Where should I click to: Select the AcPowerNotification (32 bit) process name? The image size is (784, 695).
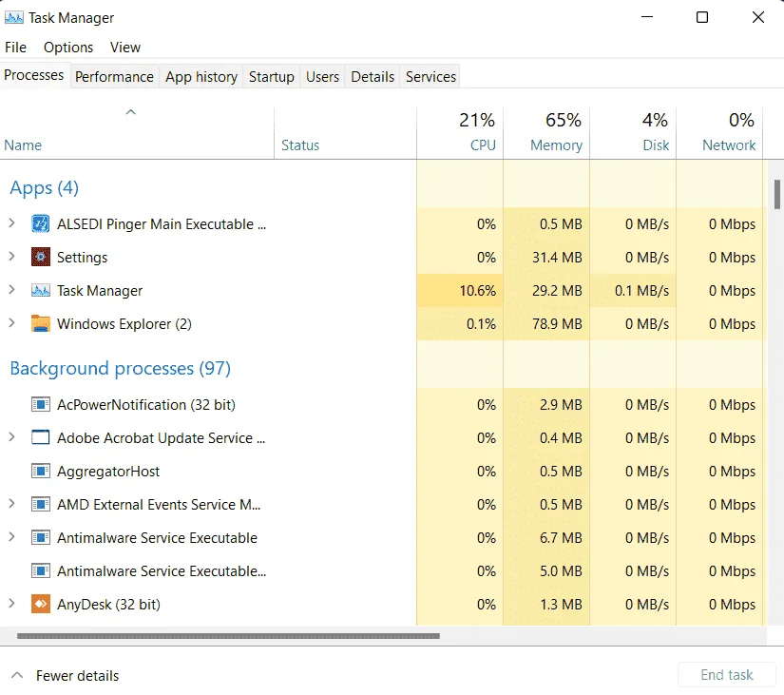[x=146, y=404]
